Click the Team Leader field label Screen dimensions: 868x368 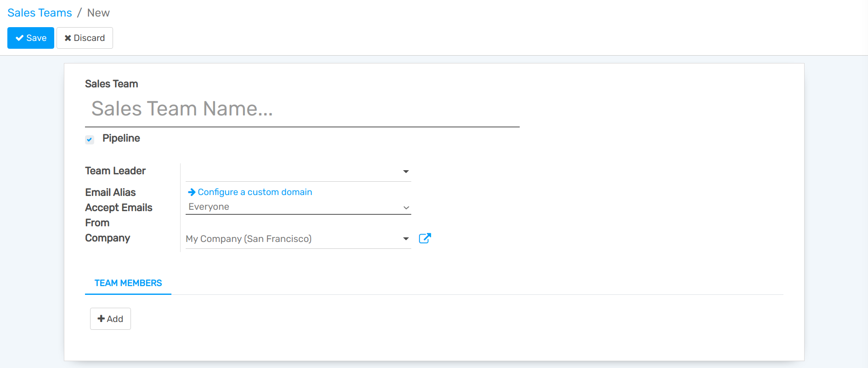(115, 171)
